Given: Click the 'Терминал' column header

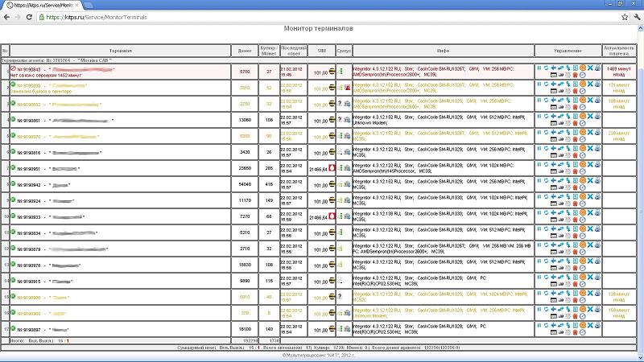Looking at the screenshot, I should pos(120,51).
